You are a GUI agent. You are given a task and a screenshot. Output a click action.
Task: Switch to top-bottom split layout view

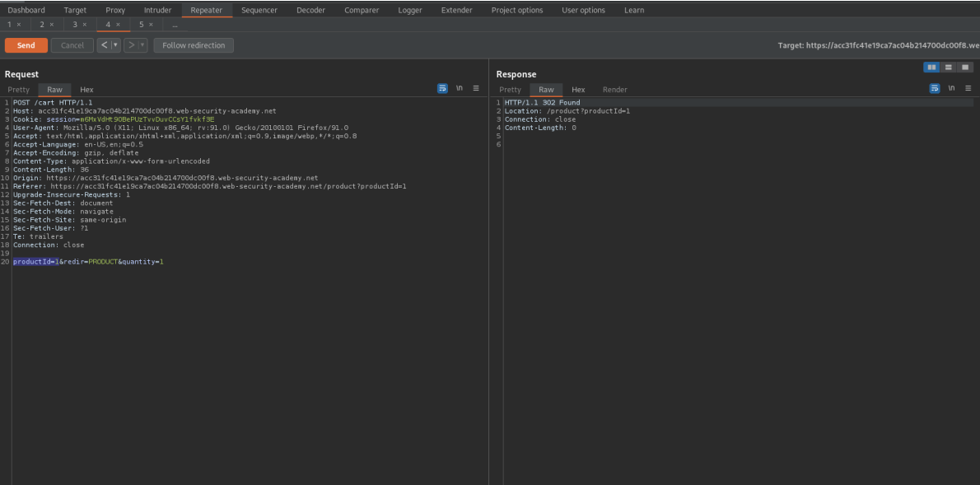click(948, 67)
